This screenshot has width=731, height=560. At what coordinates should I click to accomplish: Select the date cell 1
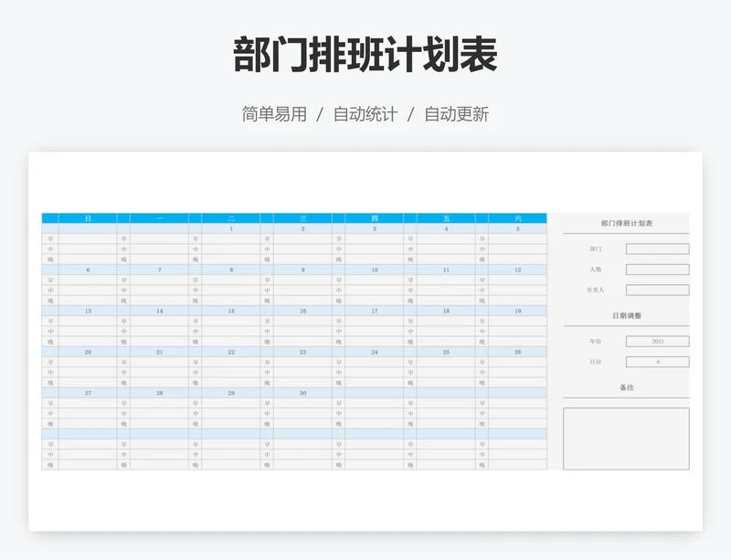[231, 229]
